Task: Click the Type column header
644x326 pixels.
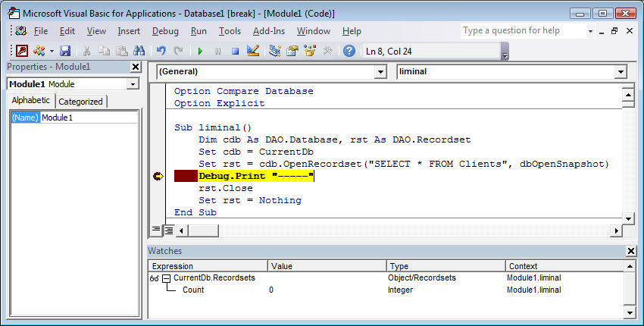Action: click(x=446, y=266)
